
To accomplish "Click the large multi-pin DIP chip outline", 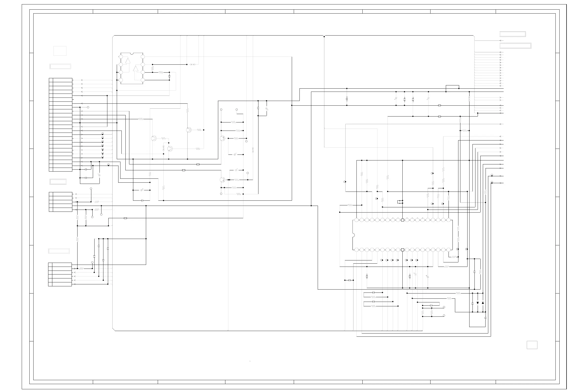I will pyautogui.click(x=402, y=235).
